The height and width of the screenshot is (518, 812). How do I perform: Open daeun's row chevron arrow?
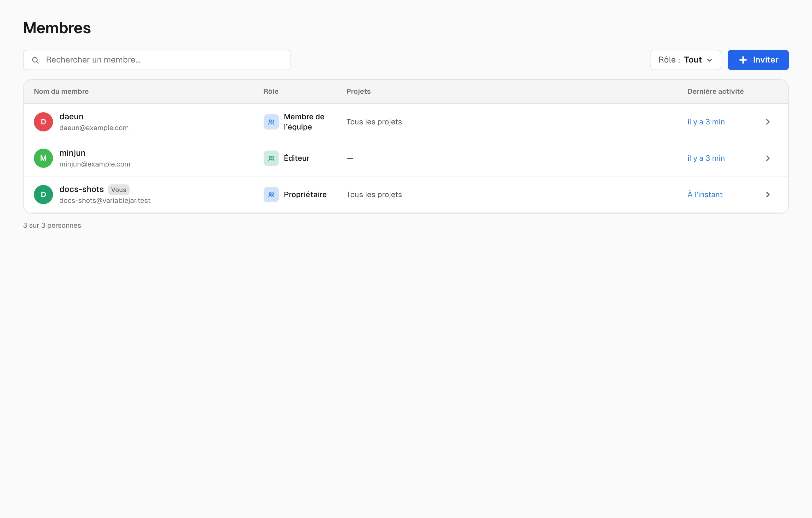[x=768, y=122]
